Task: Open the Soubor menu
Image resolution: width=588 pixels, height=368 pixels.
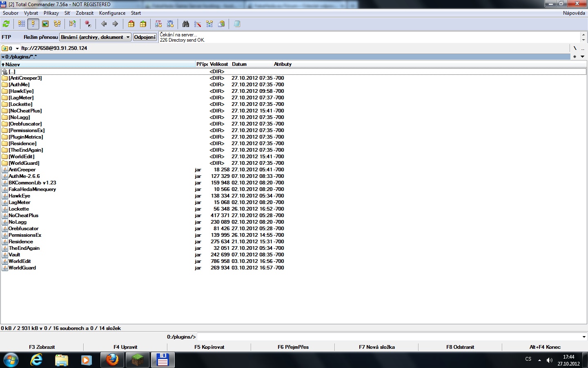Action: point(11,13)
